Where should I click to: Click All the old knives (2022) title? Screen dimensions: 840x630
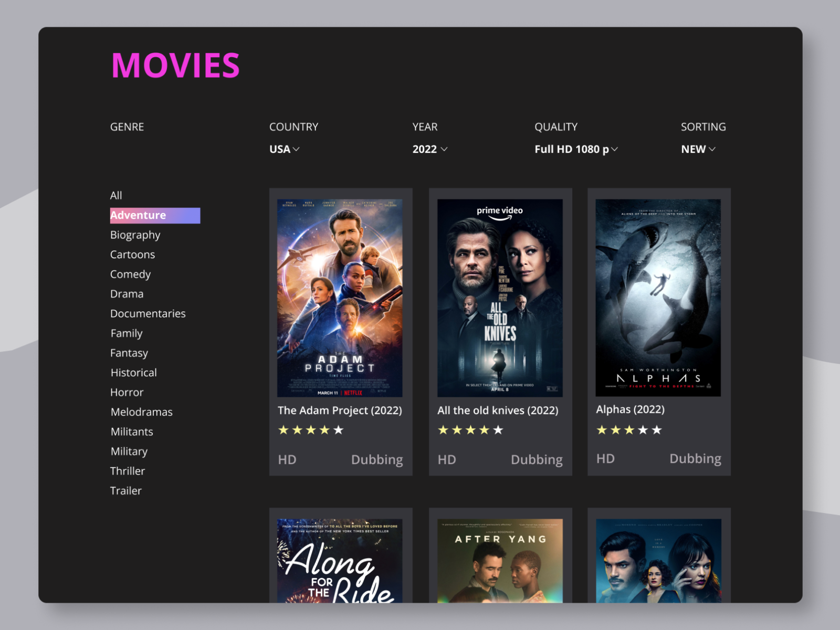[498, 411]
